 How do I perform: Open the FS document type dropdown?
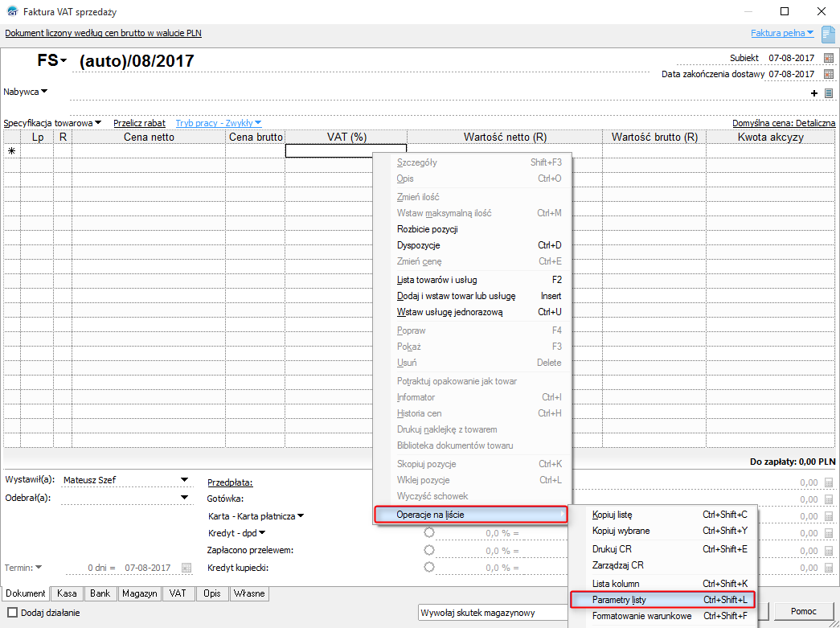pos(52,60)
